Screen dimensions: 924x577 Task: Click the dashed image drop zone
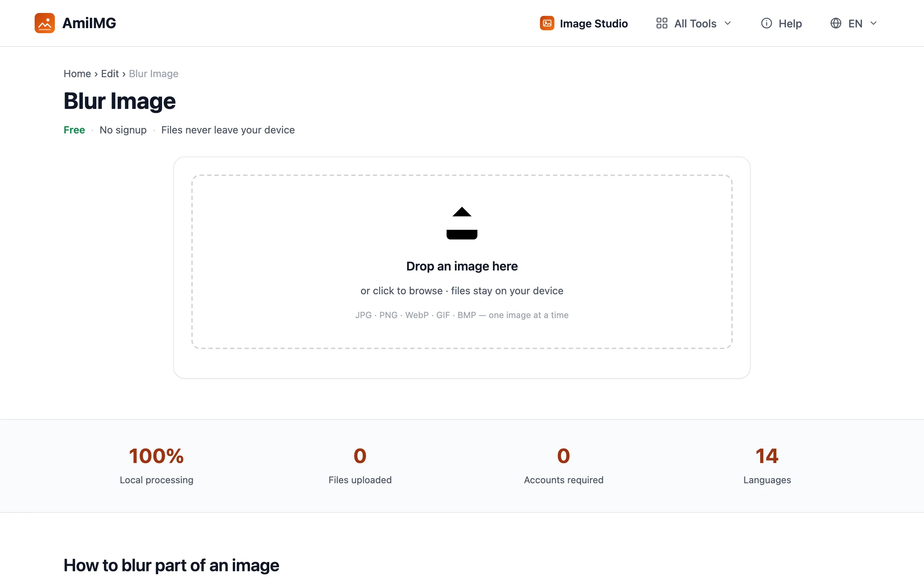click(x=462, y=262)
